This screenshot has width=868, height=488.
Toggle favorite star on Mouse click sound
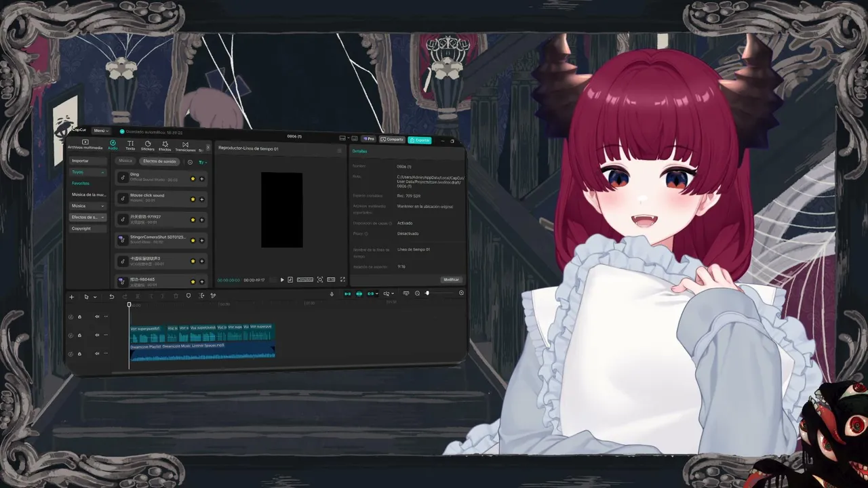tap(193, 199)
